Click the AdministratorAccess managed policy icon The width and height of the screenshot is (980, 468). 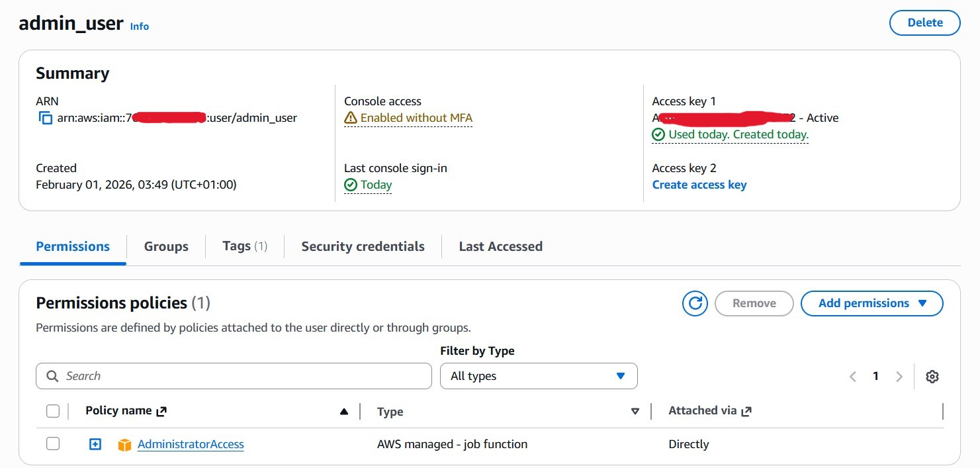tap(124, 444)
